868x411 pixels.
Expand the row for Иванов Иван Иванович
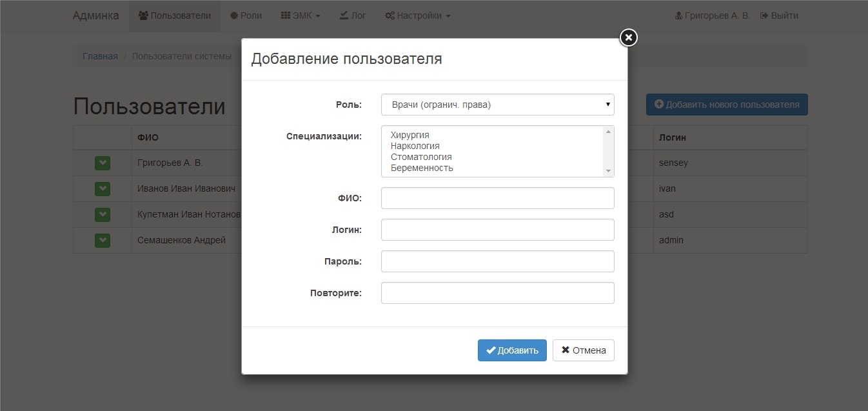pos(103,189)
